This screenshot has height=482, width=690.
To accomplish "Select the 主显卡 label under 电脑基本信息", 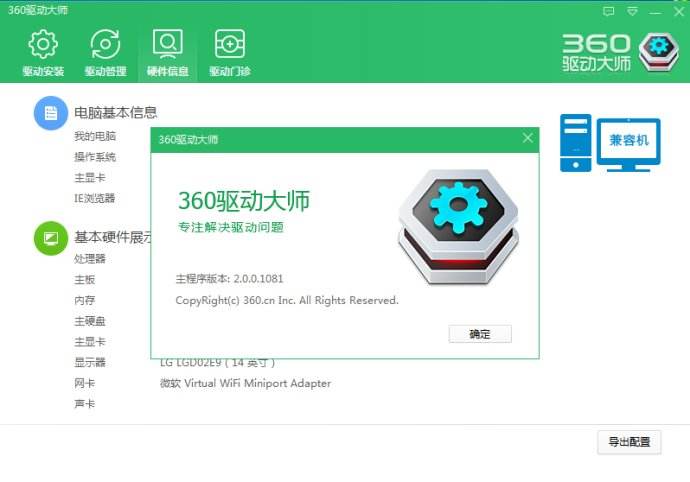I will coord(90,177).
